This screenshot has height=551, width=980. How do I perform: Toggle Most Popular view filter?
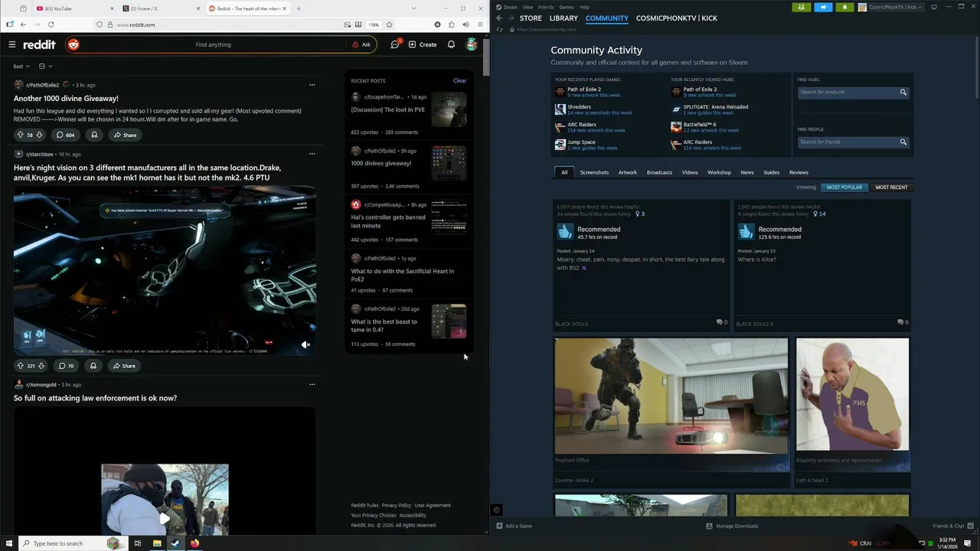coord(844,187)
